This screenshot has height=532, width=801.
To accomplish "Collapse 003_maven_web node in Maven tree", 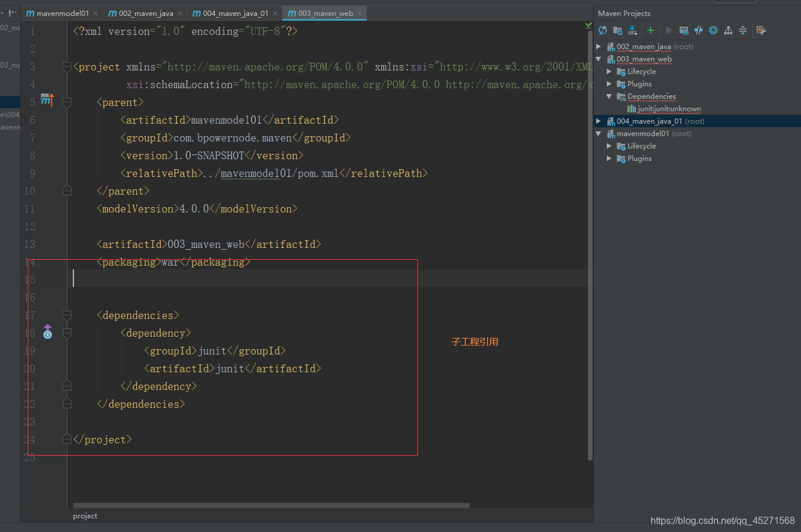I will 599,59.
